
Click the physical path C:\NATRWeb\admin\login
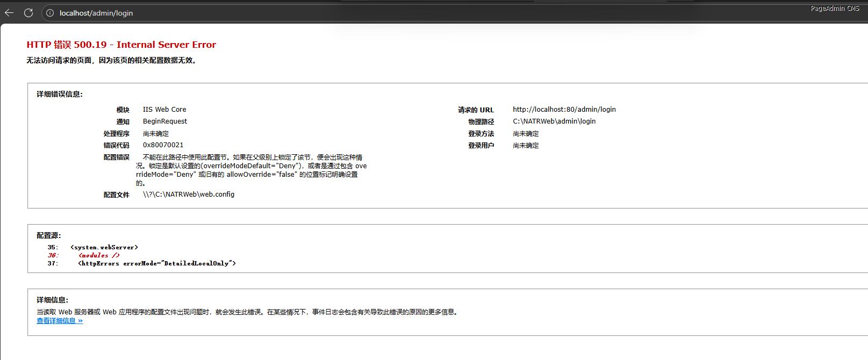click(554, 121)
